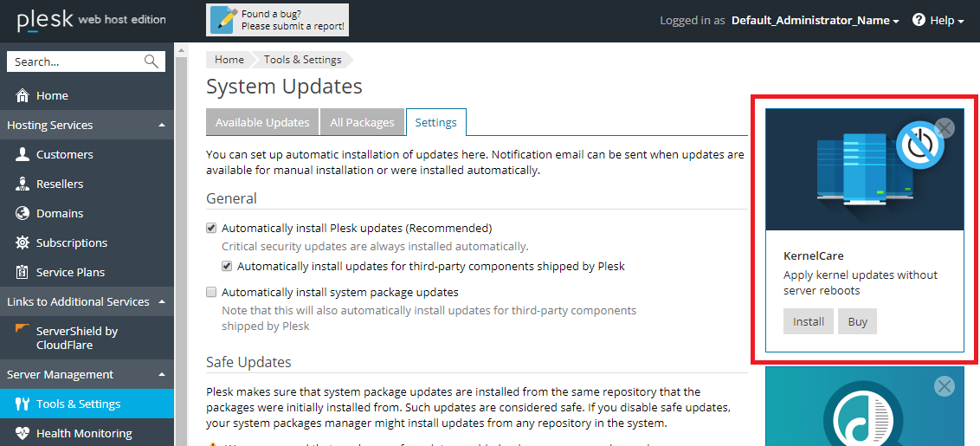Open Health Monitoring via the heart icon
The width and height of the screenshot is (980, 446).
[23, 434]
